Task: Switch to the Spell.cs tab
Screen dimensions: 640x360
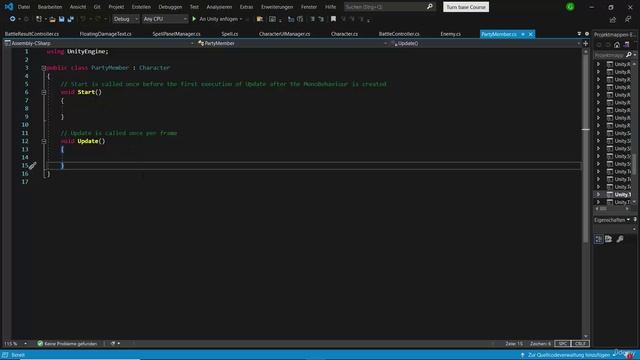Action: coord(229,34)
